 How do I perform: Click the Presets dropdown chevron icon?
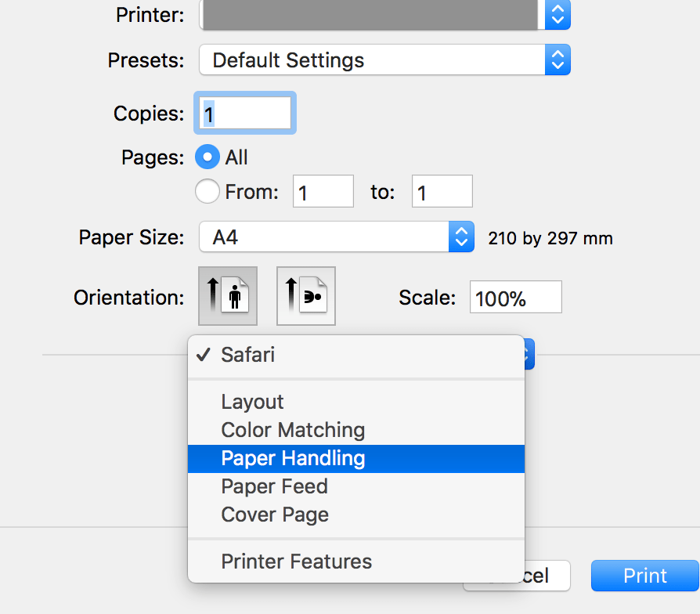pos(557,60)
